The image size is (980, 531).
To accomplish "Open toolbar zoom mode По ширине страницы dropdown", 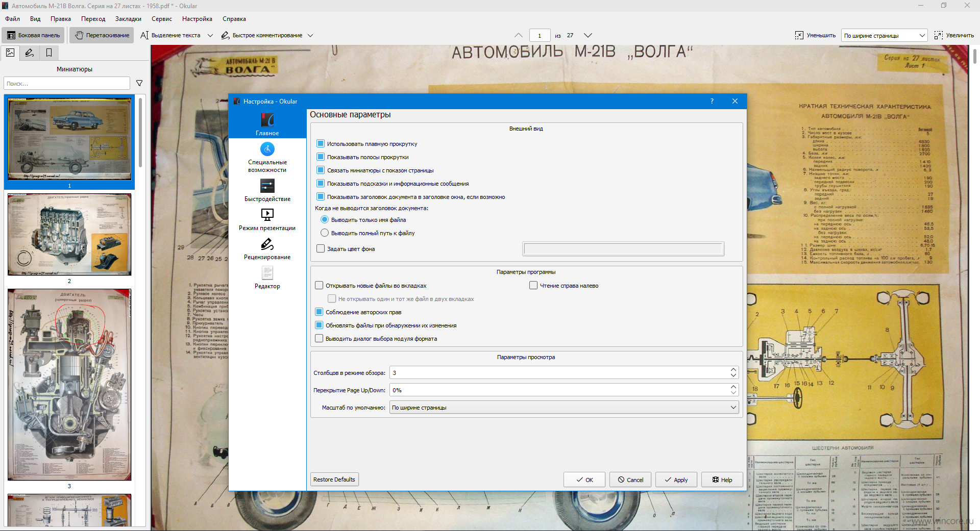I will tap(884, 35).
